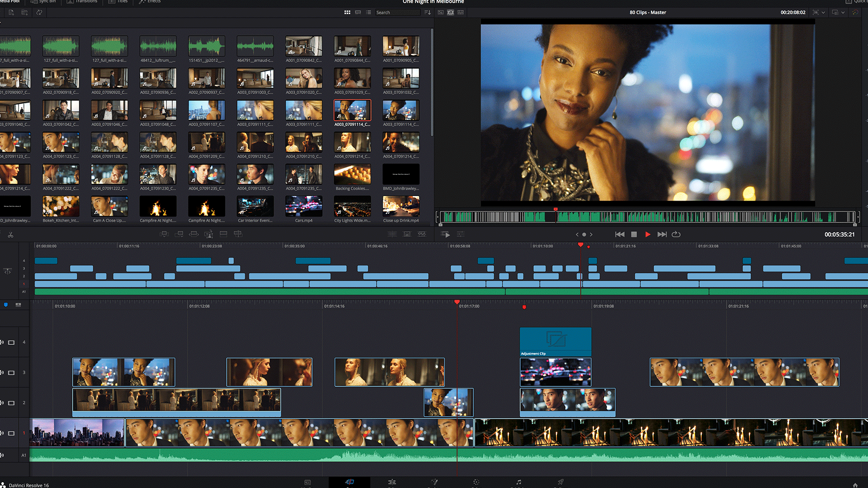Click the red timeline marker near 01:01:17:00
868x488 pixels.
pos(524,307)
